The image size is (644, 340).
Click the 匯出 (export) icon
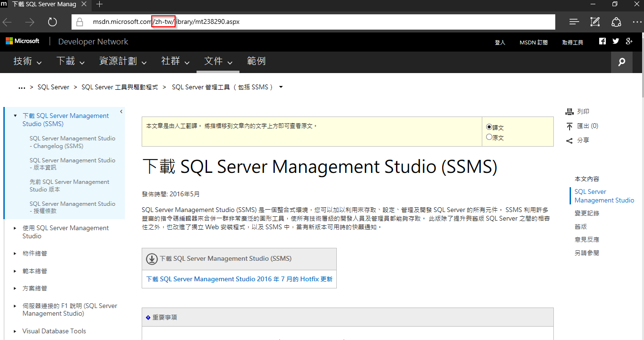[x=570, y=126]
